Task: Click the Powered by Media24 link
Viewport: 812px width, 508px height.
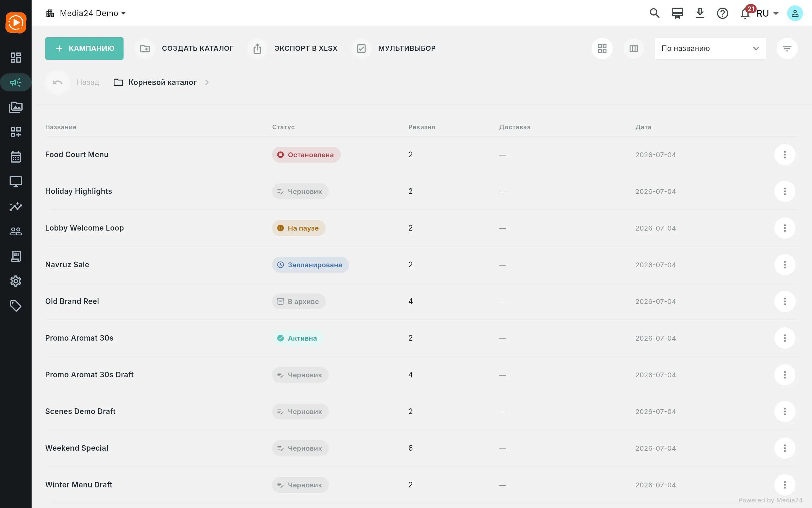Action: tap(770, 500)
